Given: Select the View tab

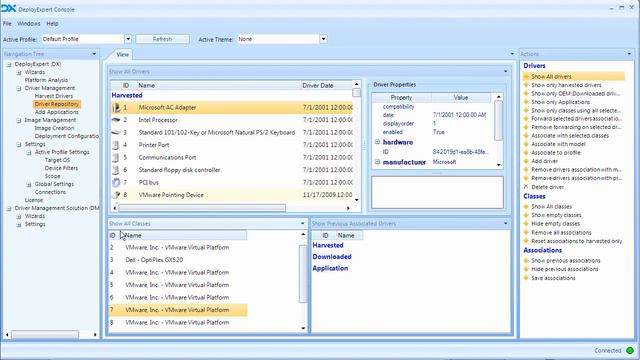Looking at the screenshot, I should pos(122,54).
